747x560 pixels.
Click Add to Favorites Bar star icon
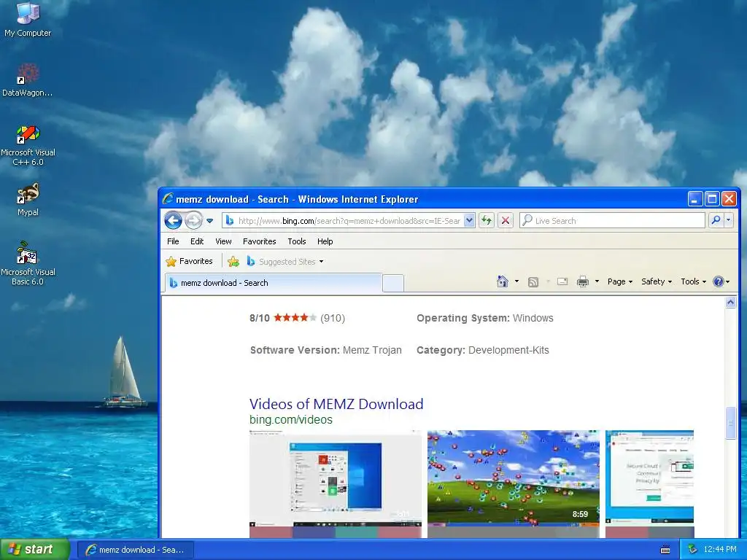[233, 262]
